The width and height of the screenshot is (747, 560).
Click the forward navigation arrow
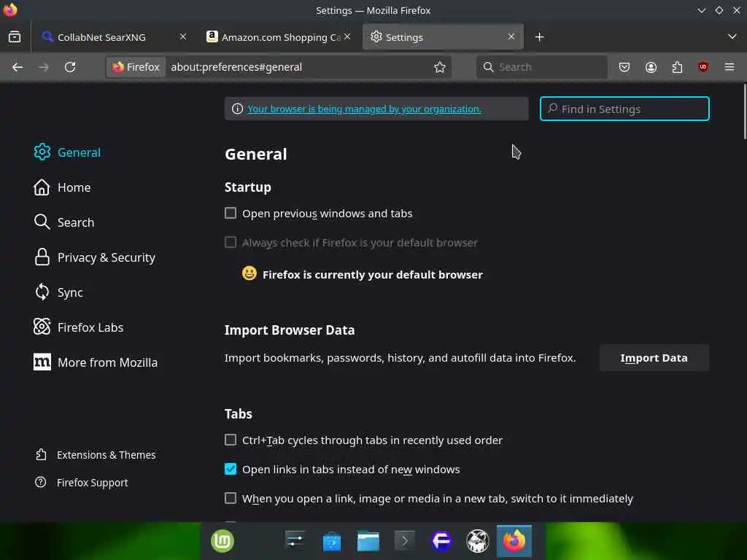tap(43, 67)
